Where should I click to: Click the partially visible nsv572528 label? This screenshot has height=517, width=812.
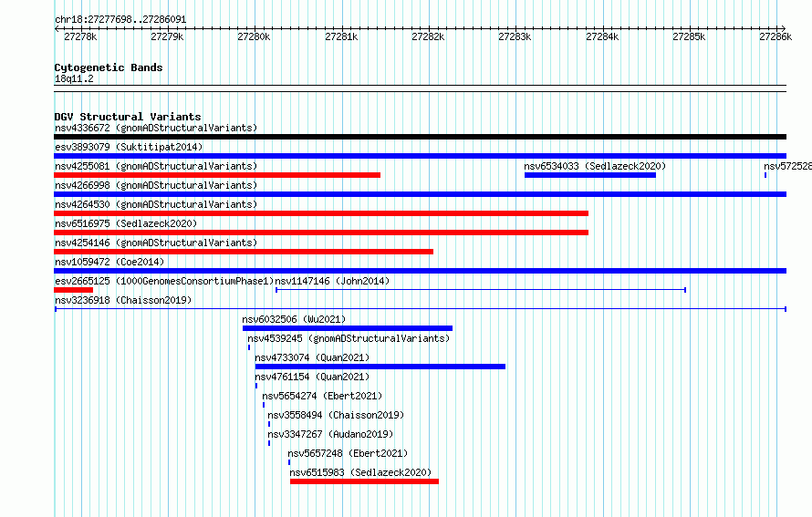(x=787, y=166)
